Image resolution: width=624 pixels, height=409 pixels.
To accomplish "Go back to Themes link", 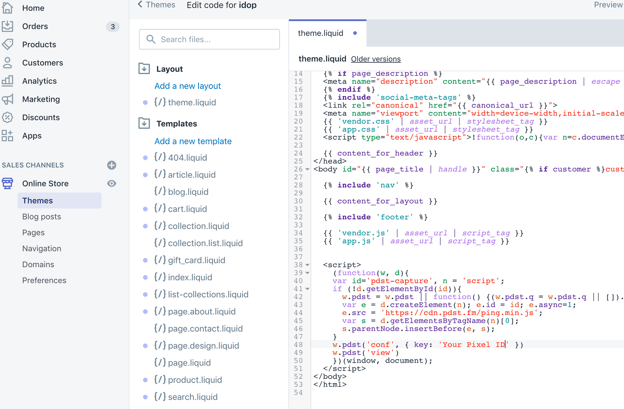I will (x=160, y=5).
